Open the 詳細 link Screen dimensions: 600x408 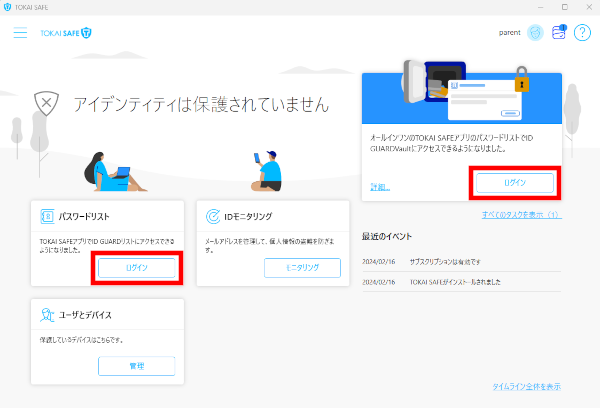(x=380, y=187)
